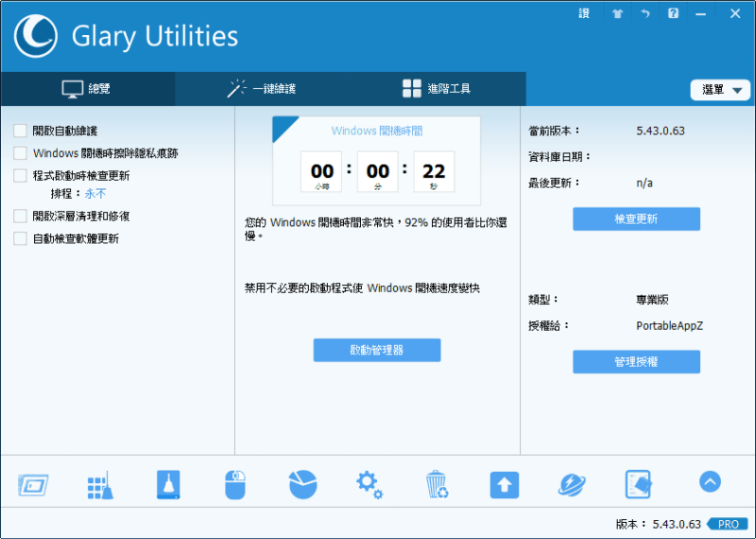Click the undo/restore arrow icon in title bar

tap(645, 13)
